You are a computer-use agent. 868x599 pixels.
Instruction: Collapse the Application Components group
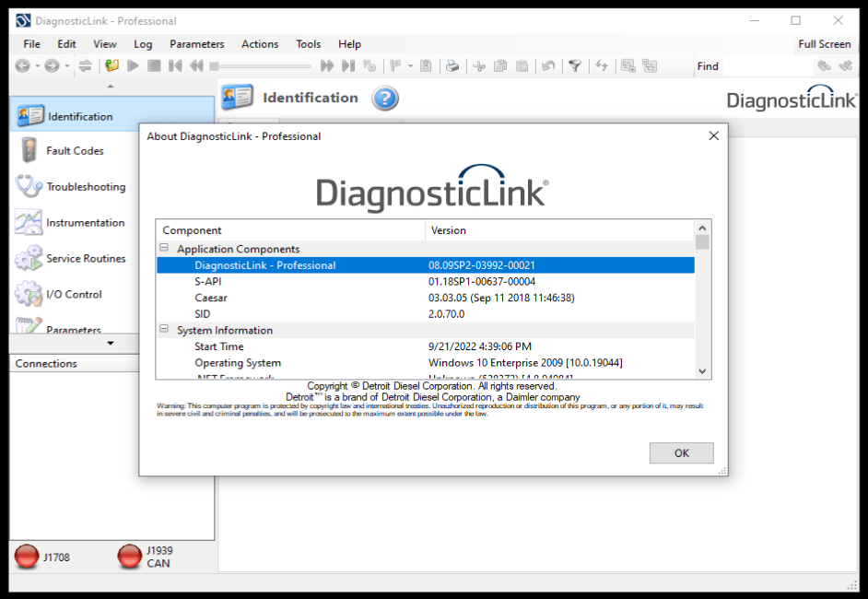(x=165, y=249)
